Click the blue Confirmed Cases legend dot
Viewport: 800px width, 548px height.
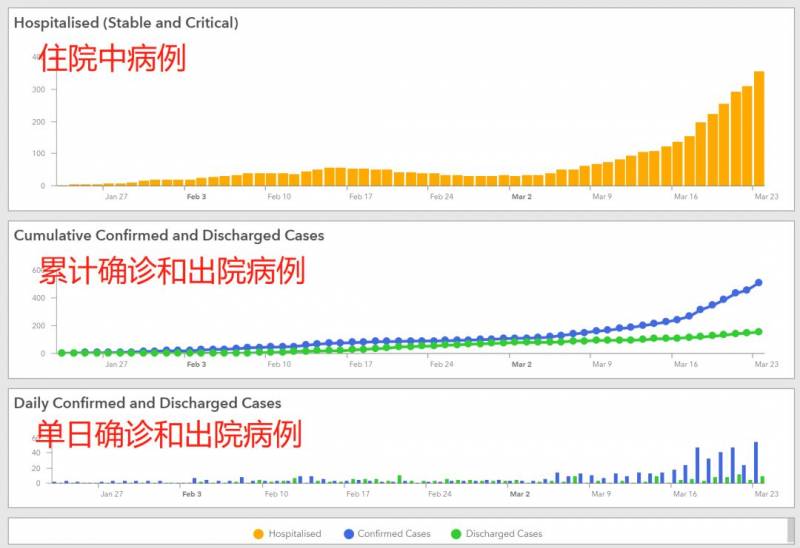348,534
